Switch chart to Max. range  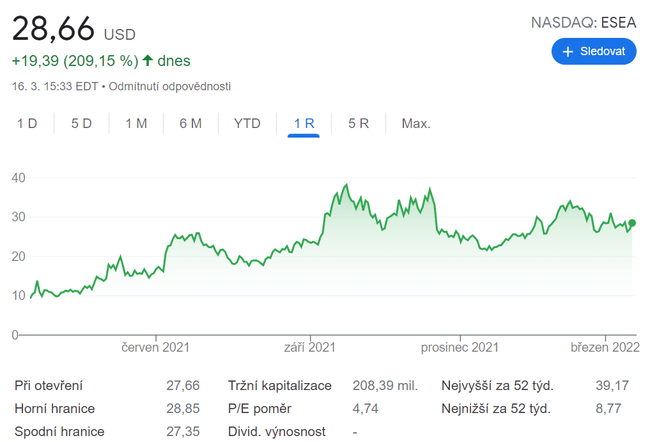tap(415, 124)
